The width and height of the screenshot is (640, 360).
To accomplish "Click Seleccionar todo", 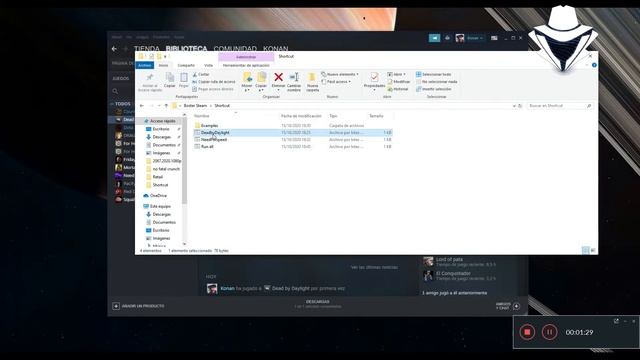I will click(433, 74).
